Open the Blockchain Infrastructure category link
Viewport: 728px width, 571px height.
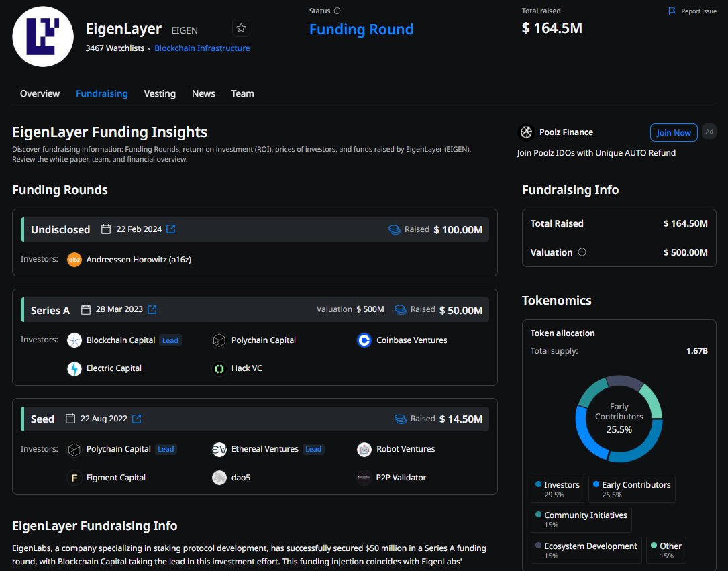click(202, 48)
